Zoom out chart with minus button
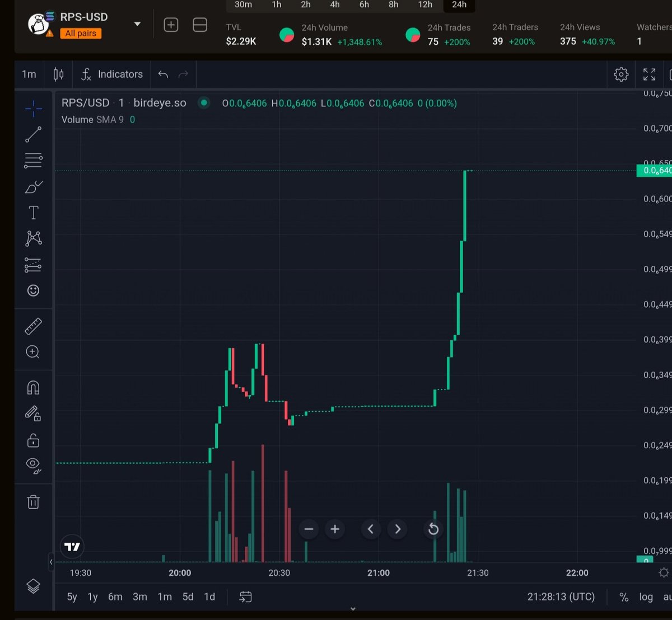 point(309,529)
